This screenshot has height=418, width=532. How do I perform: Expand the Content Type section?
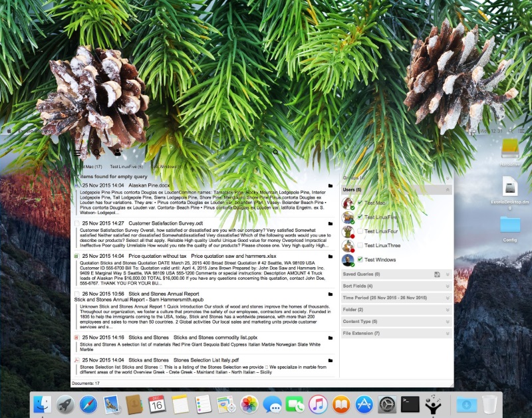pyautogui.click(x=448, y=322)
